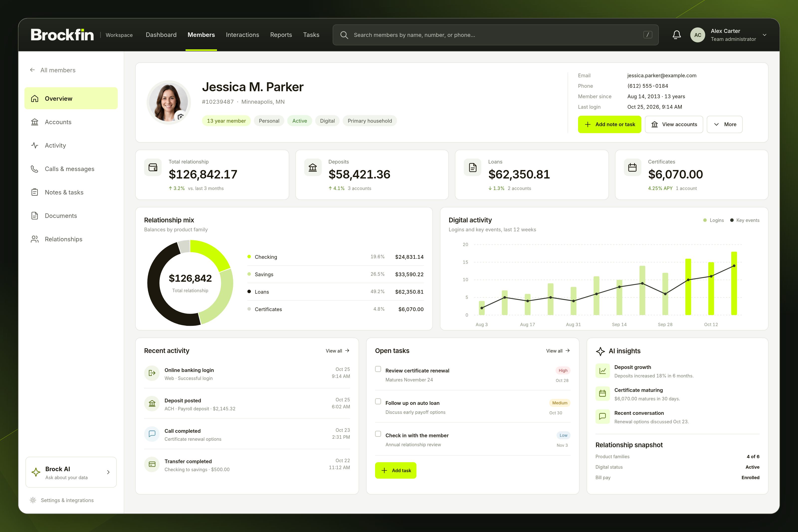The width and height of the screenshot is (798, 532).
Task: Open the Reports tab
Action: (281, 35)
